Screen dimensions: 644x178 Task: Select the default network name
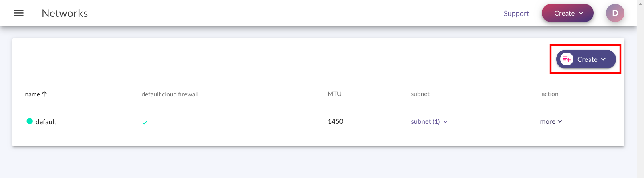pyautogui.click(x=46, y=122)
